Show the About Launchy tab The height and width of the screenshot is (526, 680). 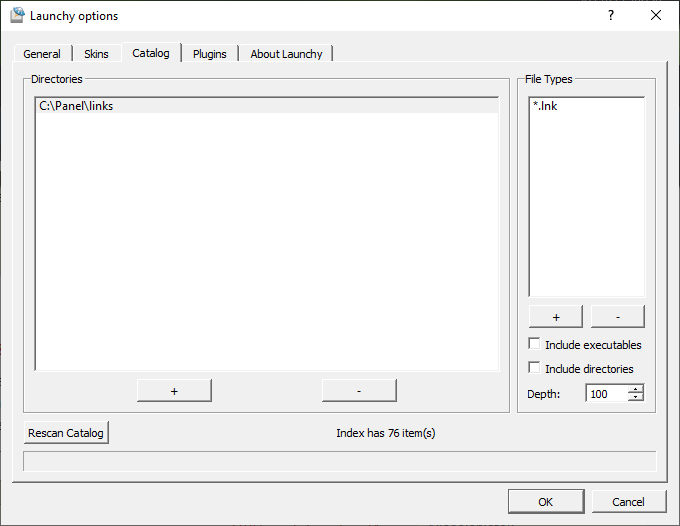(286, 54)
